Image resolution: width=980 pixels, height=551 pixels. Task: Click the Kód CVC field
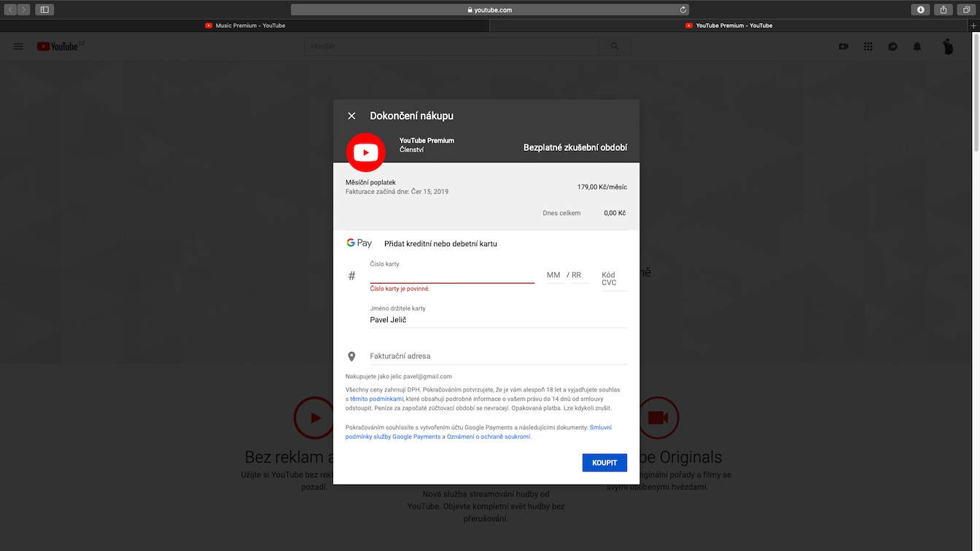pos(613,279)
